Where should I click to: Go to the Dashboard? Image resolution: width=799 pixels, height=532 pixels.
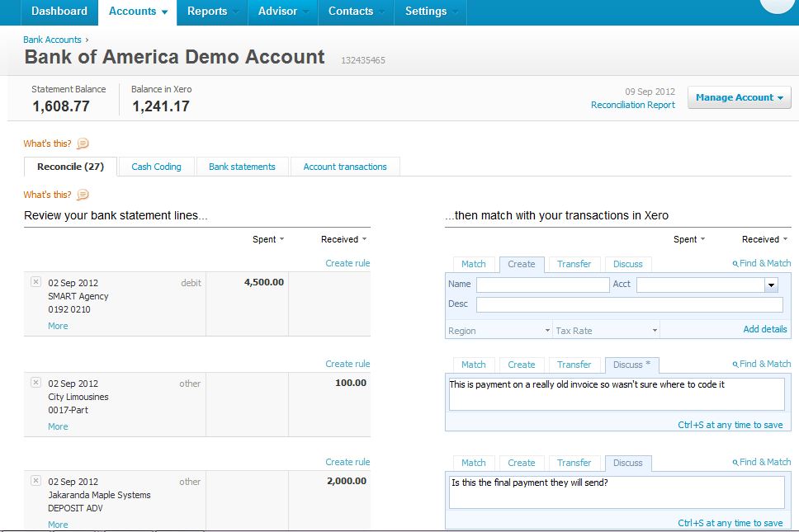[59, 12]
